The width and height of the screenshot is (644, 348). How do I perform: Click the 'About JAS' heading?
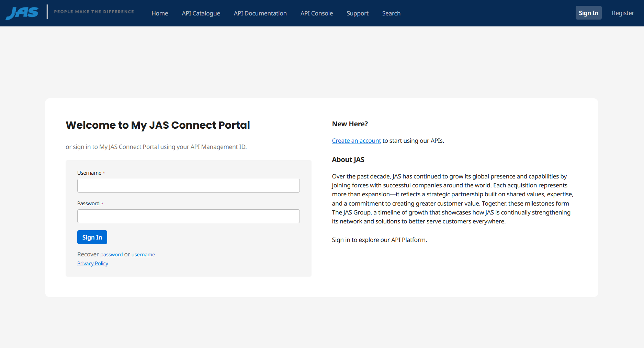(348, 160)
